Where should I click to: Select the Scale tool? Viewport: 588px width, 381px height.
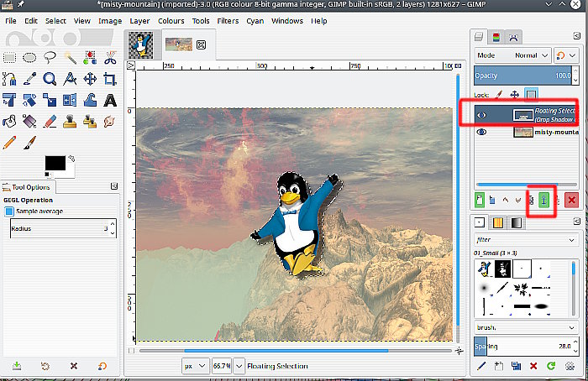pos(50,100)
